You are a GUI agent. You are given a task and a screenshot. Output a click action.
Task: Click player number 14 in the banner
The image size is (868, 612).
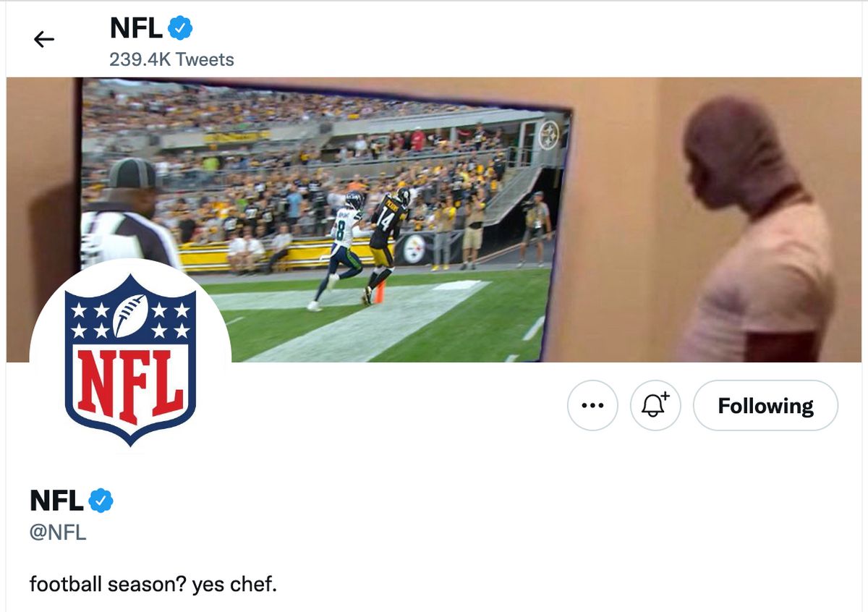(x=386, y=242)
